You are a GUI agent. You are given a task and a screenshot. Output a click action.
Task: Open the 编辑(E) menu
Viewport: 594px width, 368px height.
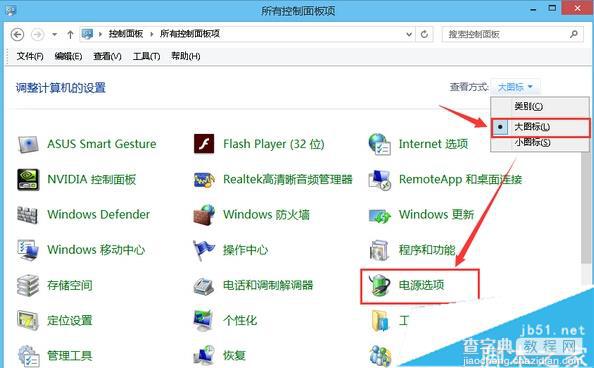(68, 56)
